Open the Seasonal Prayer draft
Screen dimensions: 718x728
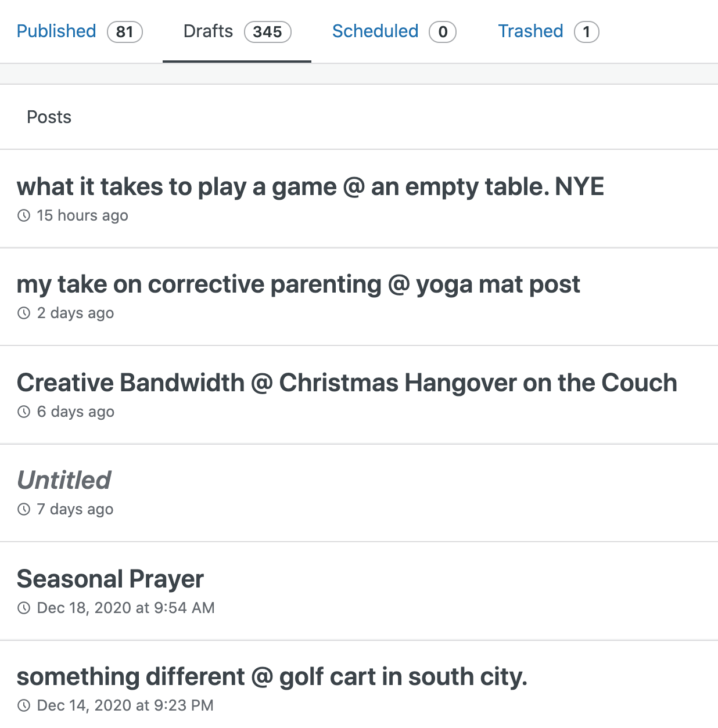[x=110, y=579]
